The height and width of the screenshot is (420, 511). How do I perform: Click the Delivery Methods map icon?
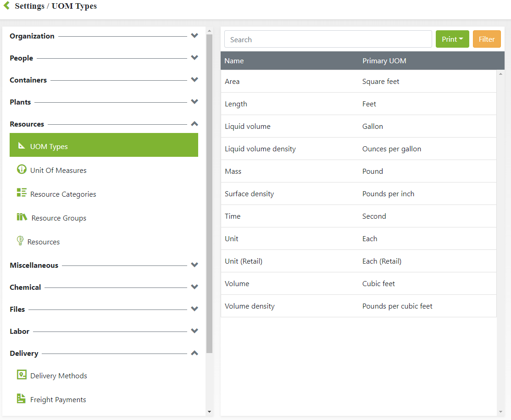[x=22, y=375]
